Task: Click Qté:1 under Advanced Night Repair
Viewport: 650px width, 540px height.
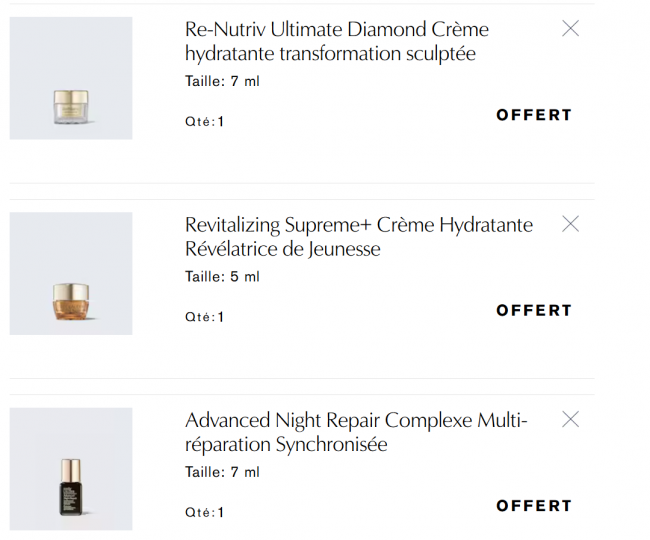Action: (x=205, y=512)
